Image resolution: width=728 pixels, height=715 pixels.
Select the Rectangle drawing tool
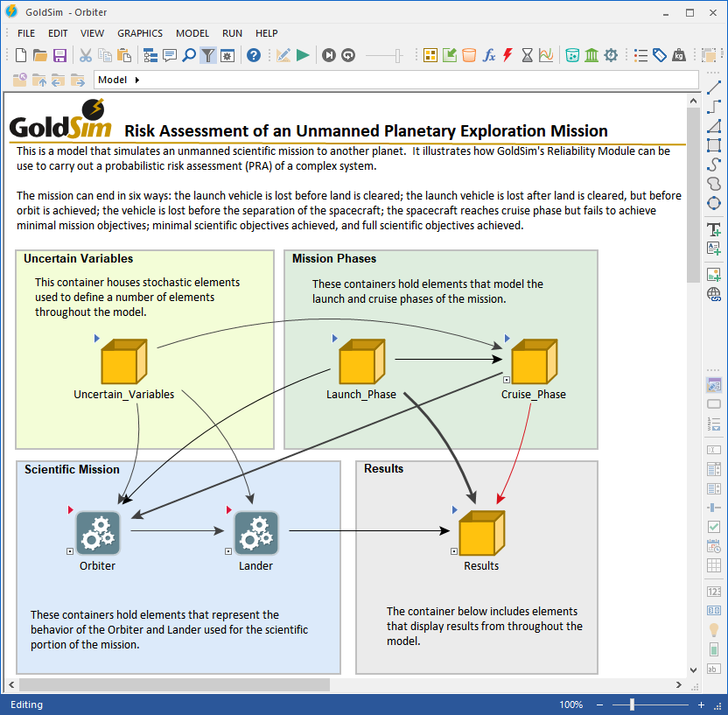(x=714, y=145)
